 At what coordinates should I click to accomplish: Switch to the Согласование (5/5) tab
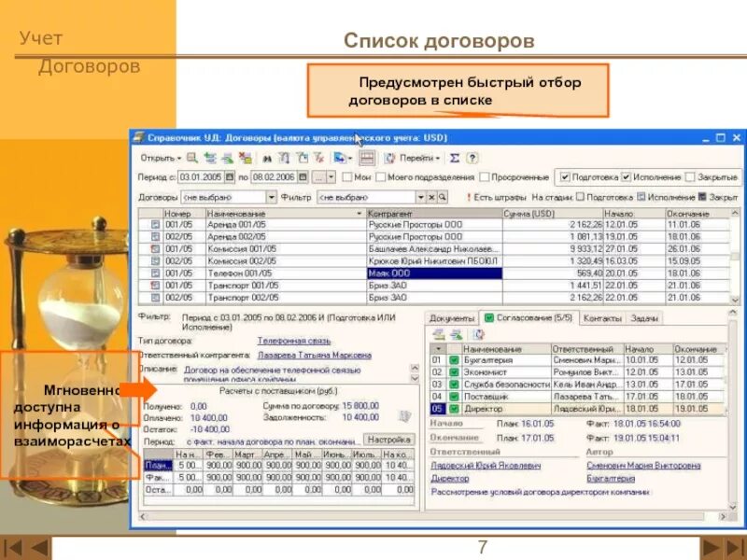(529, 317)
